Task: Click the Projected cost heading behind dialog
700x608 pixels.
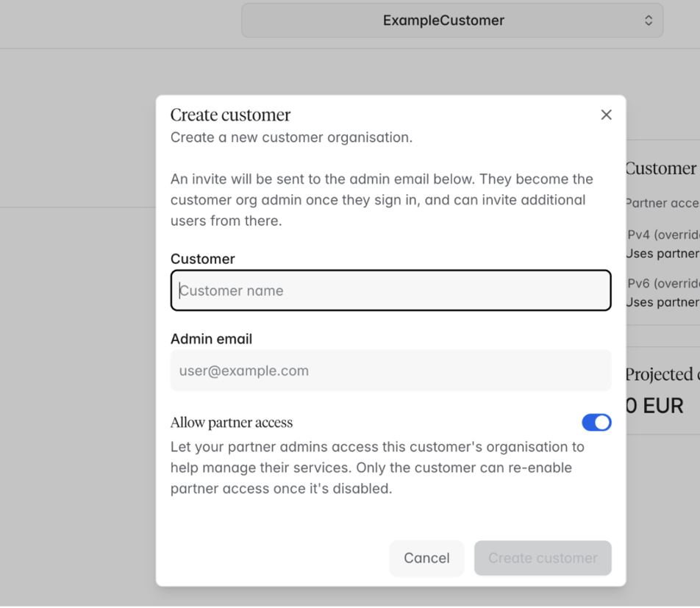Action: click(662, 374)
